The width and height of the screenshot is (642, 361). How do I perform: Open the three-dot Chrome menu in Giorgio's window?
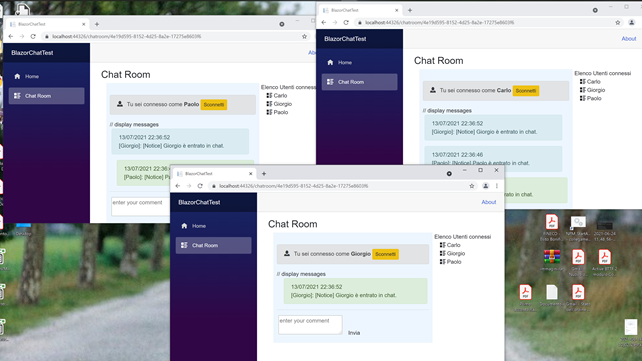coord(497,186)
